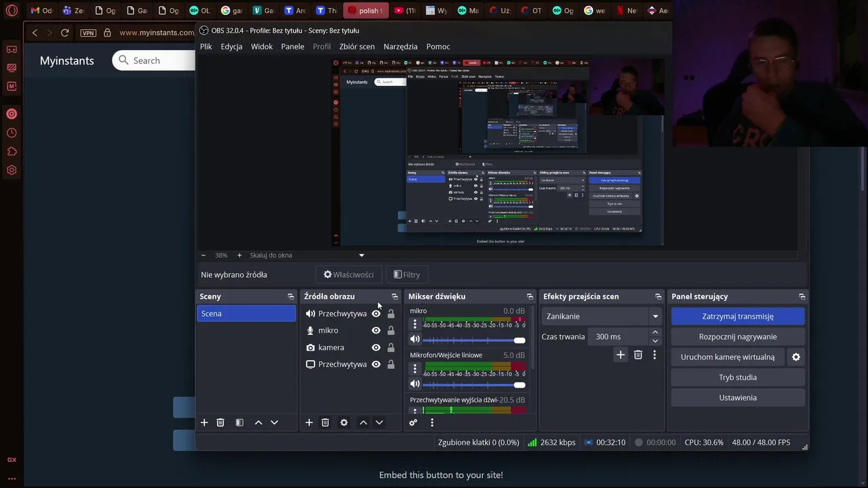Image resolution: width=868 pixels, height=488 pixels.
Task: Add a transition with the plus icon
Action: tap(620, 354)
